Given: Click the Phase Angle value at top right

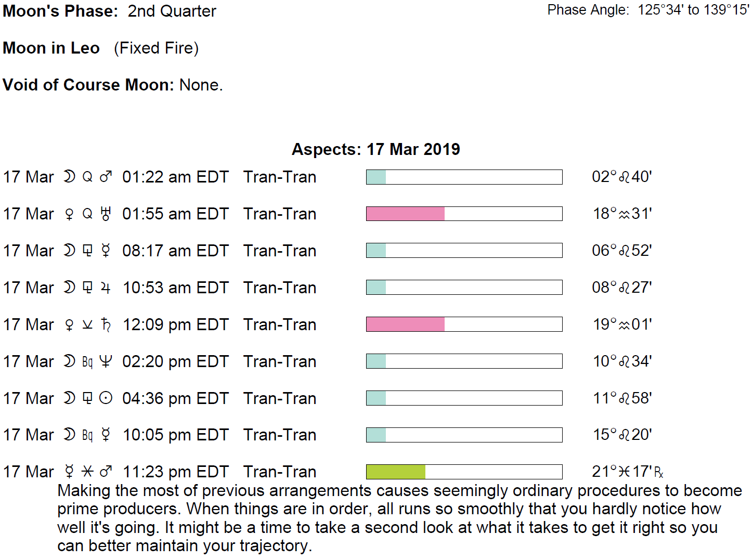Looking at the screenshot, I should pyautogui.click(x=693, y=10).
